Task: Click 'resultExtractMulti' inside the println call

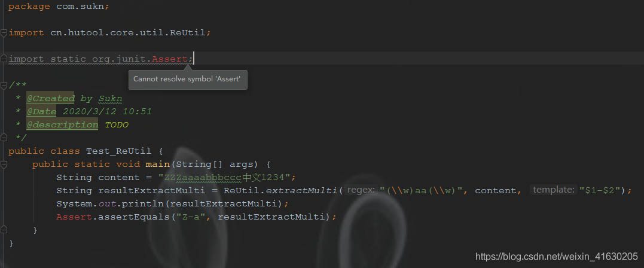Action: (x=223, y=204)
